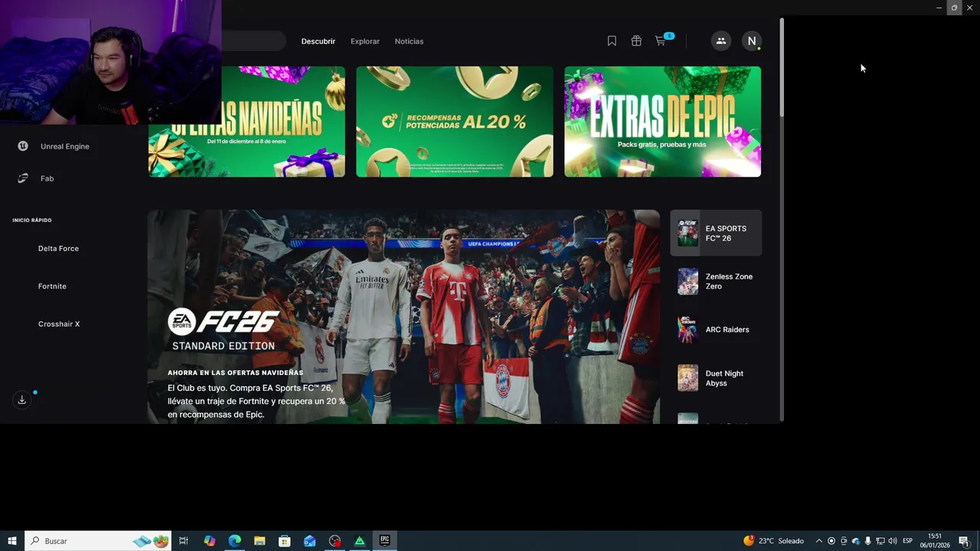Open the Recompensas Potenciadas al 20% banner
Screen dimensions: 980x551
455,122
